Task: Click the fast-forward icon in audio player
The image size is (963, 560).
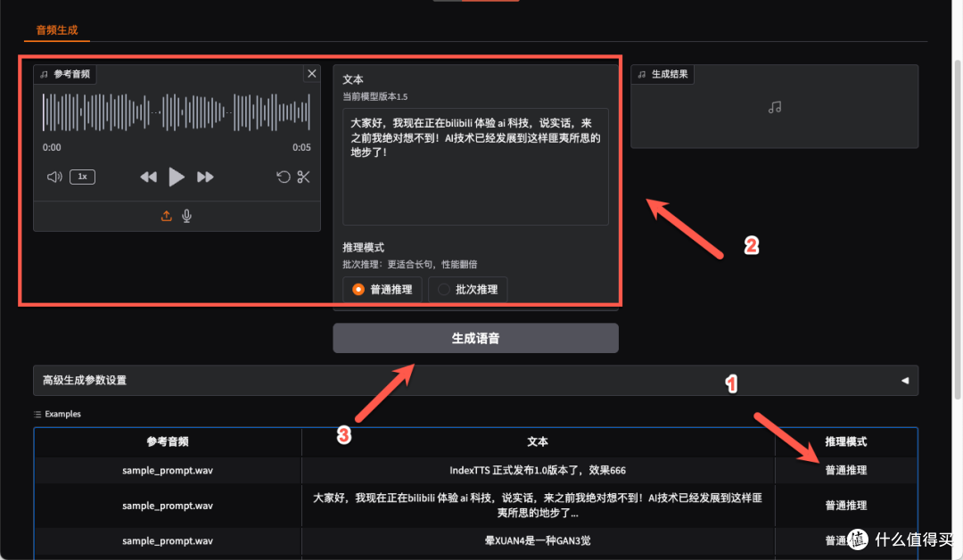Action: coord(205,177)
